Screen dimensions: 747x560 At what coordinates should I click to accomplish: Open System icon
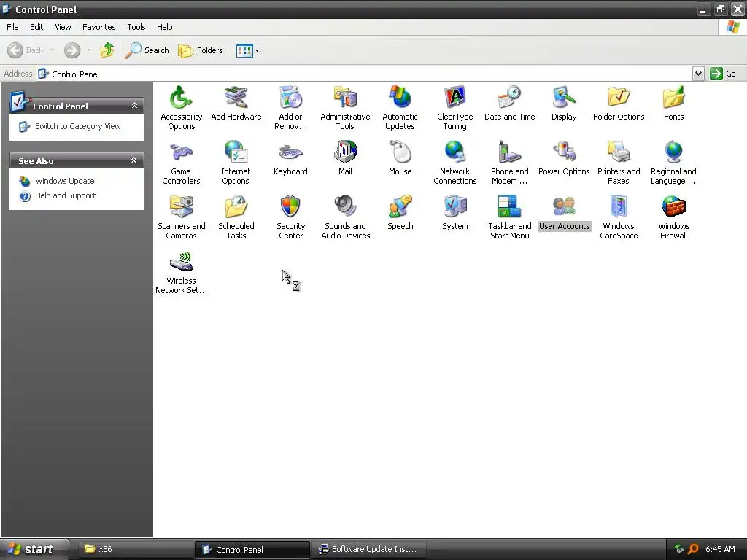pos(455,207)
